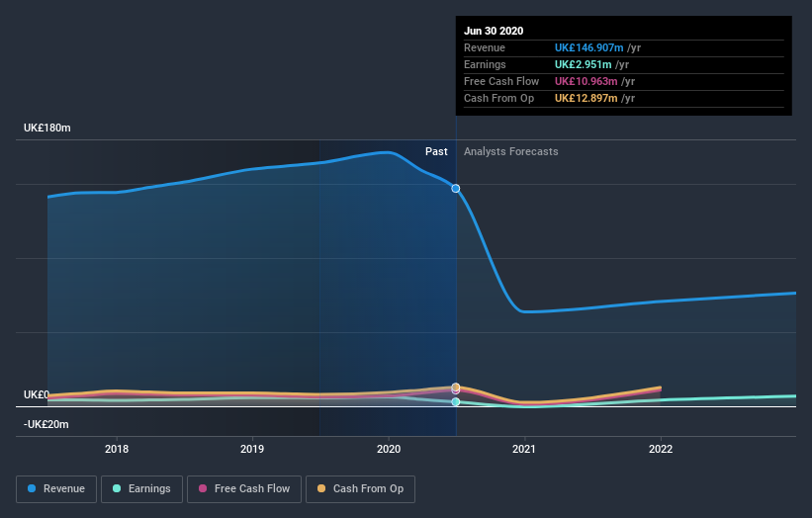
Task: Click the 2018 x-axis label
Action: click(117, 449)
